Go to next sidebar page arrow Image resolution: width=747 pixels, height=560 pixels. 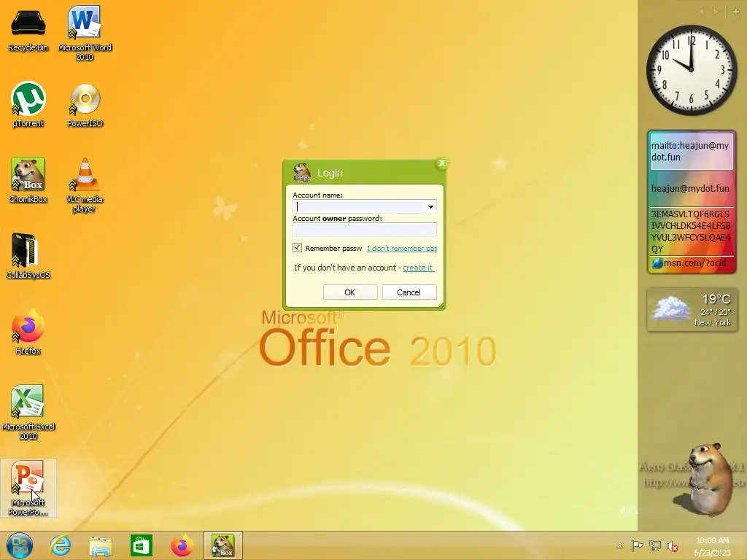715,12
